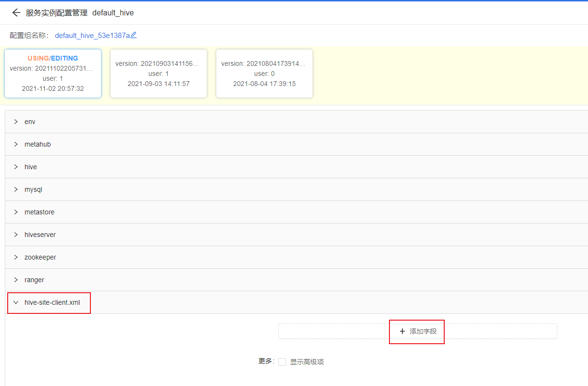Click the pencil icon to rename config group
The image size is (588, 386).
click(x=134, y=35)
